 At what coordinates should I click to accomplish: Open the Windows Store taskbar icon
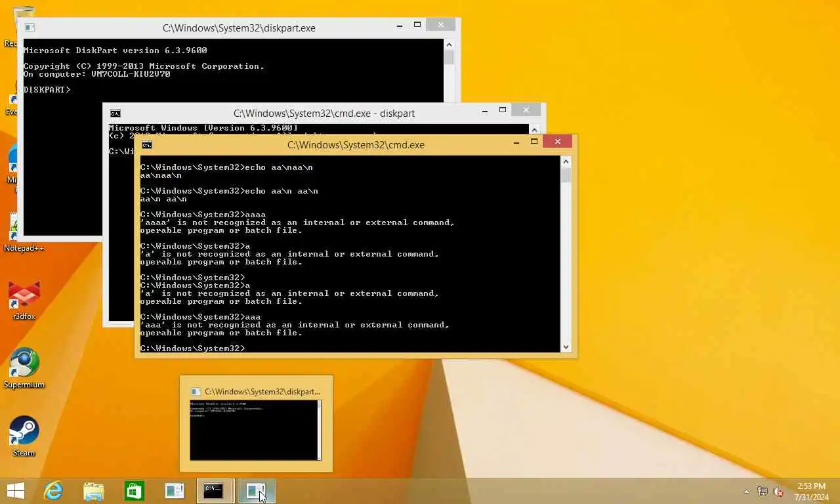(135, 490)
